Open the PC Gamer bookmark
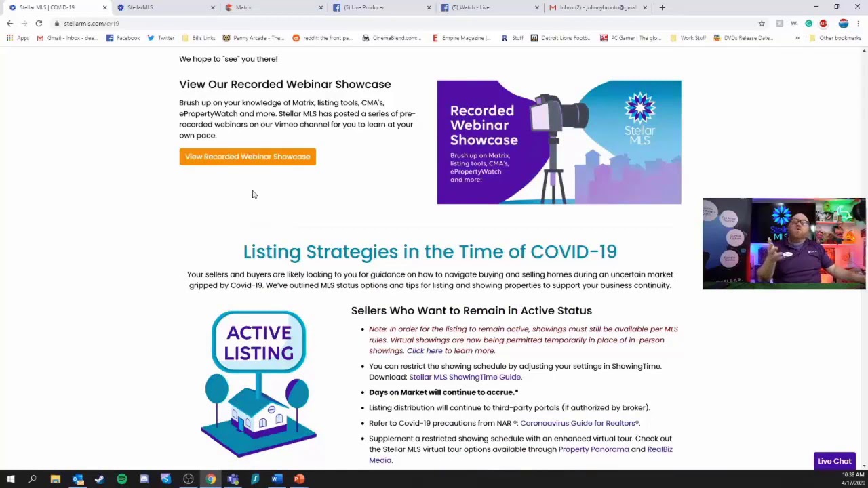The width and height of the screenshot is (868, 488). pos(630,38)
